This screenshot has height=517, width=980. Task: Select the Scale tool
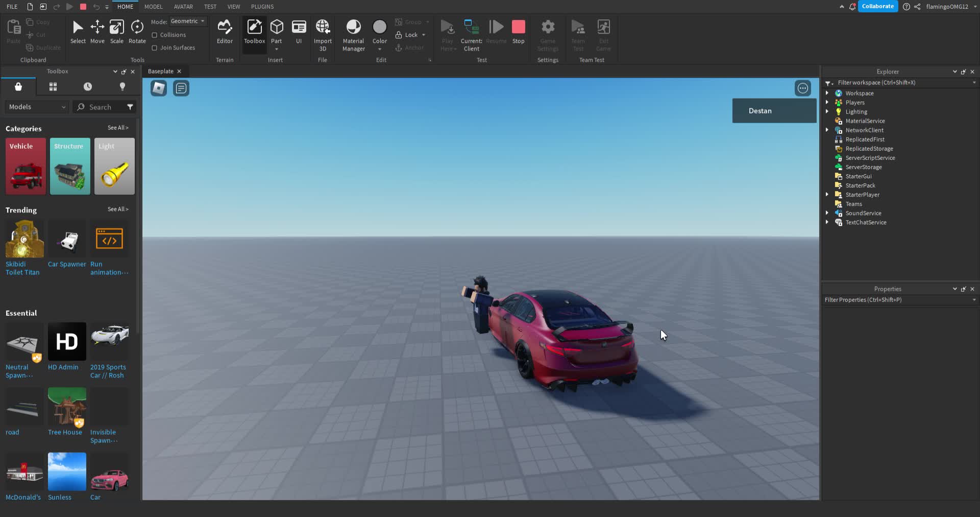point(116,32)
